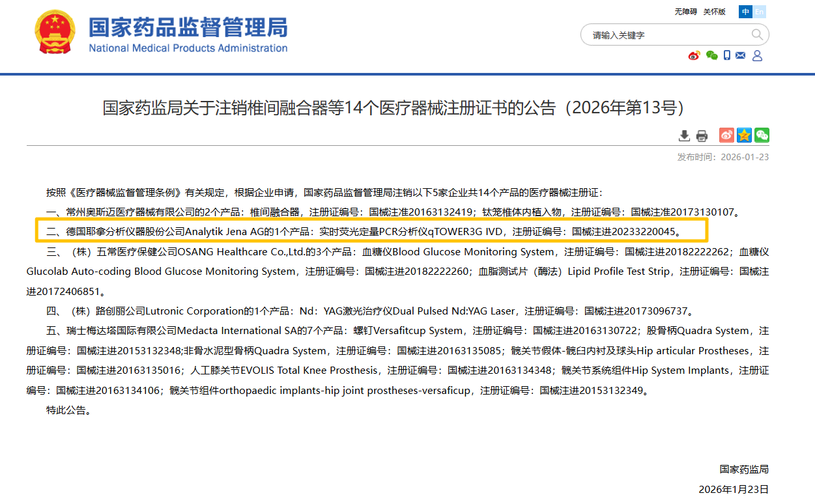Click the 国家药品监督管理局 site title

tap(188, 28)
